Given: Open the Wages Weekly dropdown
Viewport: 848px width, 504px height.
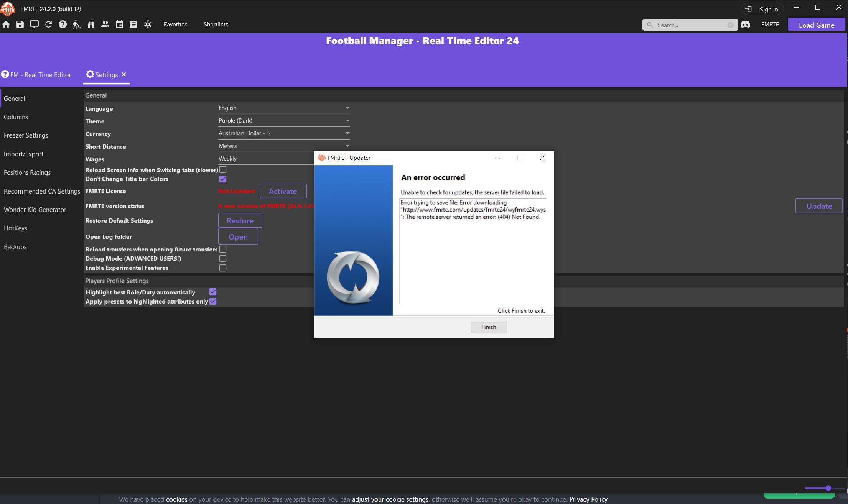Looking at the screenshot, I should (266, 159).
